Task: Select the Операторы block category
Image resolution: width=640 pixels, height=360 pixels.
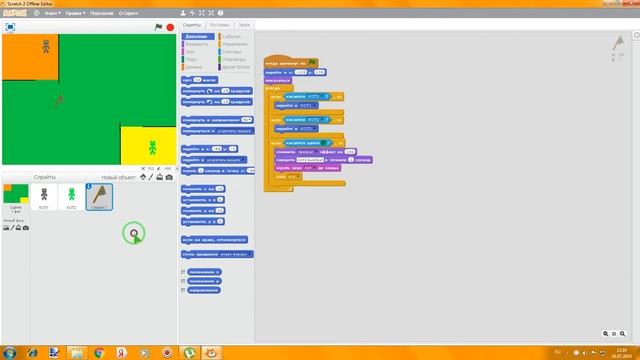Action: (234, 59)
